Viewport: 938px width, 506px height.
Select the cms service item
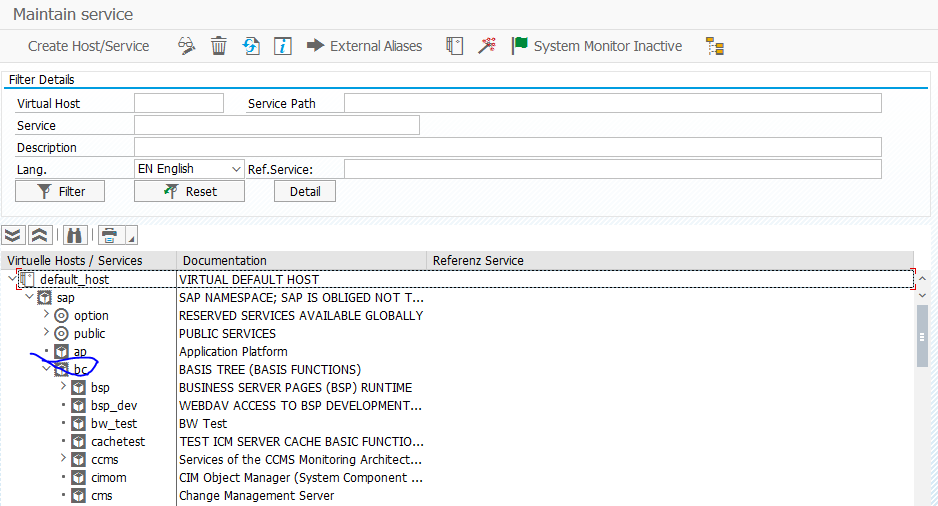(102, 495)
